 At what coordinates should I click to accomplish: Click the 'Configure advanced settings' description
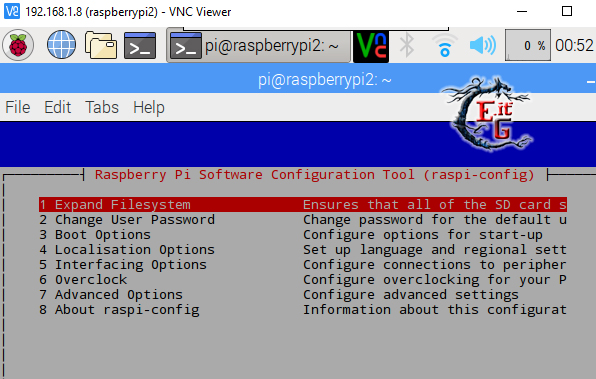point(411,295)
